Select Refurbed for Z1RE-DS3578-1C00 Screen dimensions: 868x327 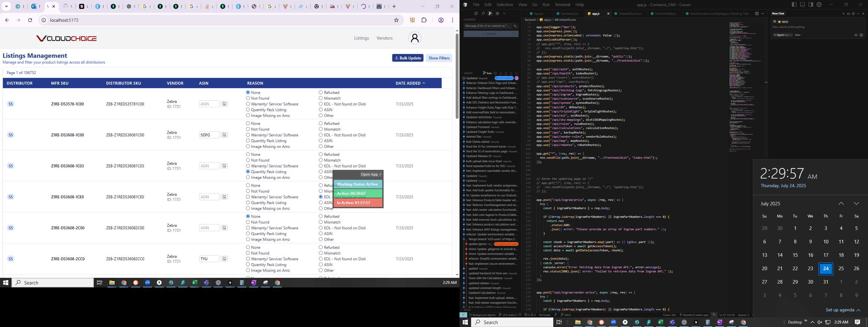[321, 92]
